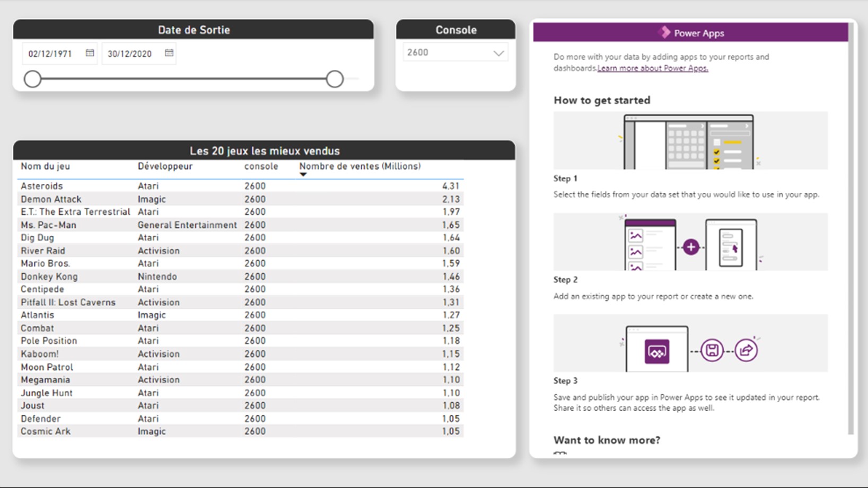Image resolution: width=868 pixels, height=488 pixels.
Task: Click the start date field 02/12/1971
Action: click(50, 54)
